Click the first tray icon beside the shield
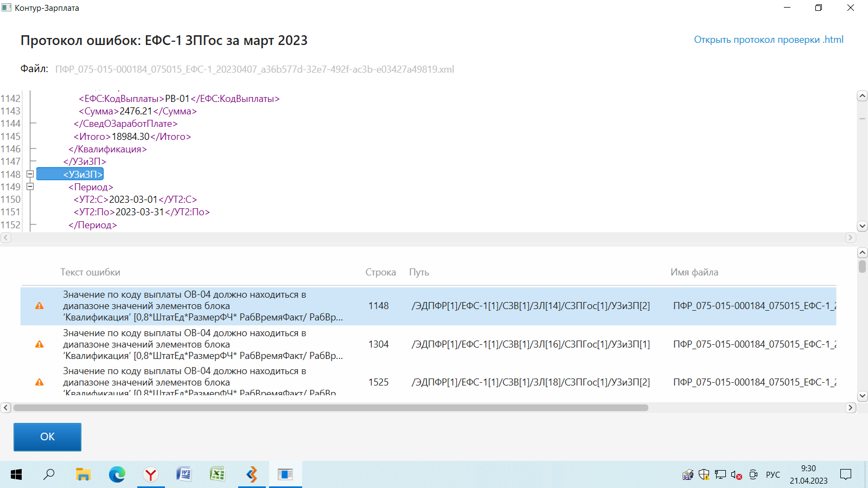This screenshot has width=868, height=488. [x=687, y=474]
